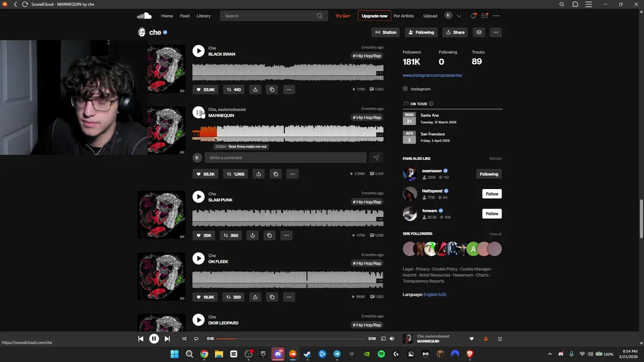Open the more options for BLACK SWAN
The width and height of the screenshot is (644, 362).
(x=289, y=89)
